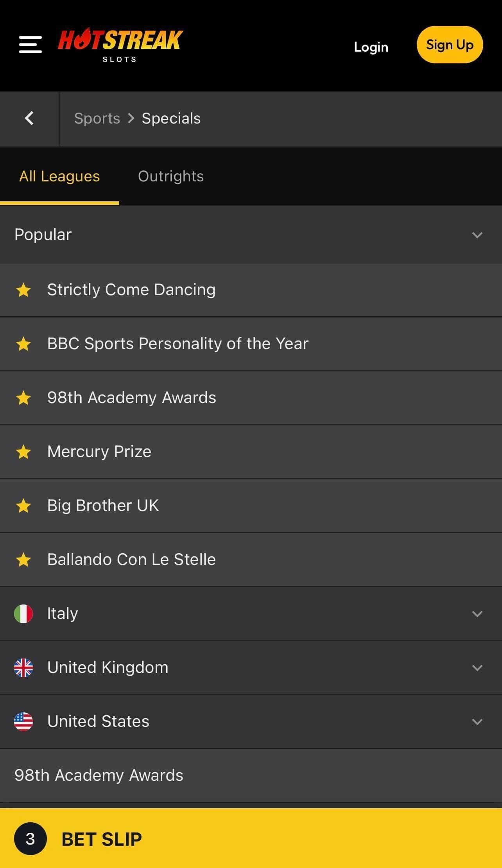Click the Italy flag icon
502x868 pixels.
23,613
